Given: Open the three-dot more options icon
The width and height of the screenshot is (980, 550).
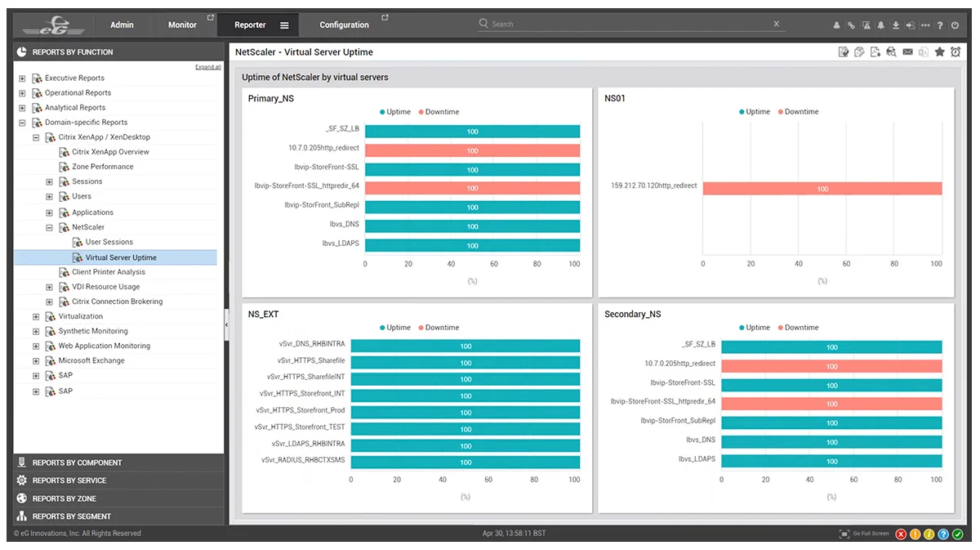Looking at the screenshot, I should pyautogui.click(x=925, y=25).
